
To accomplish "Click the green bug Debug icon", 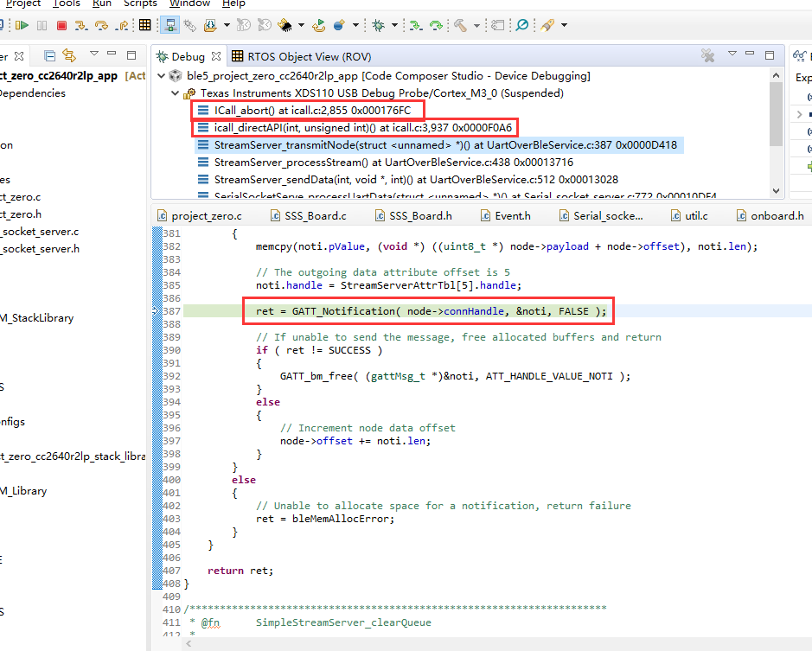I will click(378, 25).
